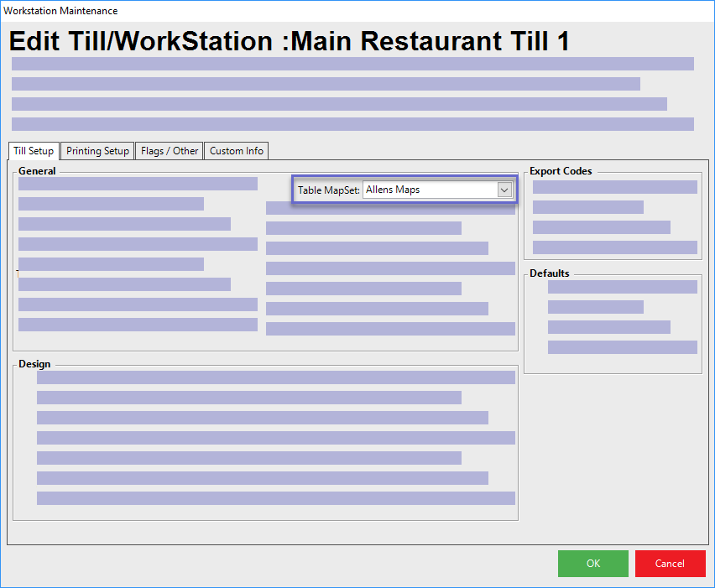Click the last field row in Design group
This screenshot has width=715, height=588.
pos(275,498)
